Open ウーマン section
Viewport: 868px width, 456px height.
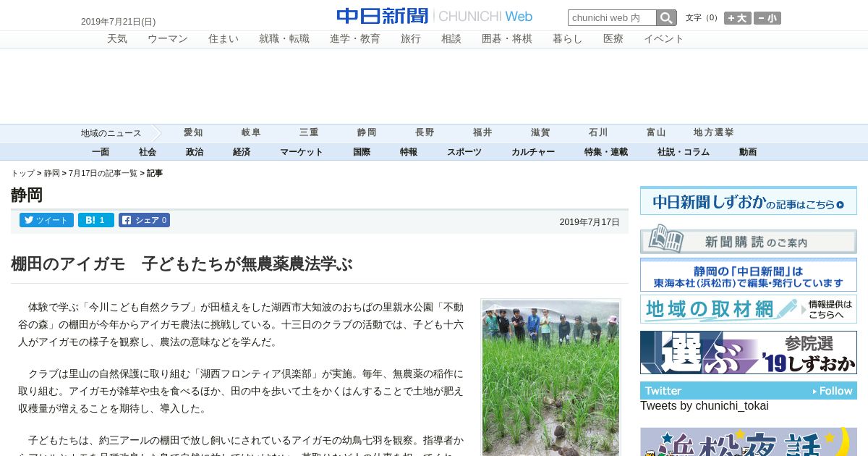coord(168,39)
